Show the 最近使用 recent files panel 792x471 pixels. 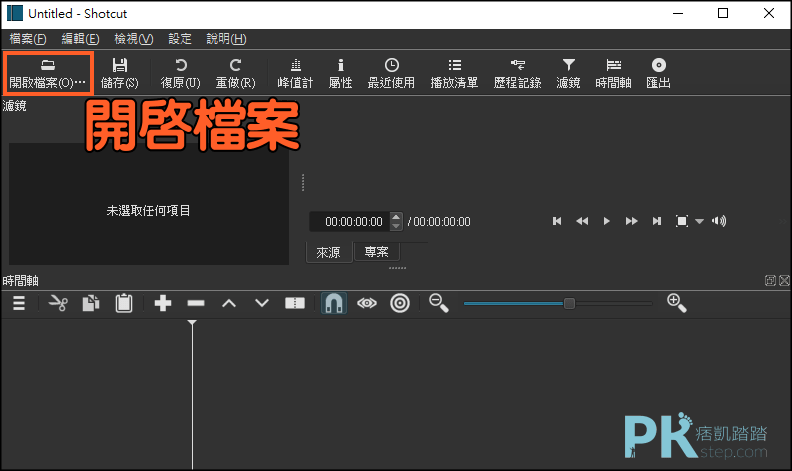[x=391, y=73]
